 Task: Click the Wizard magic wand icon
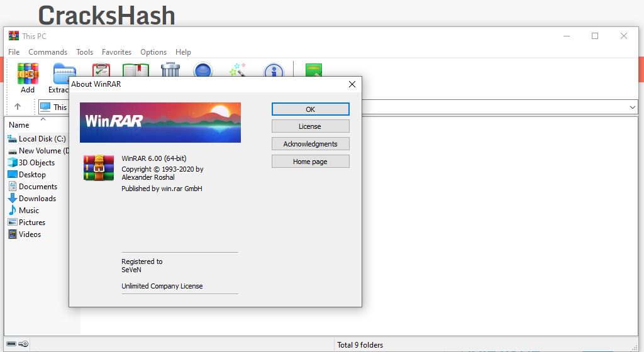(x=237, y=69)
